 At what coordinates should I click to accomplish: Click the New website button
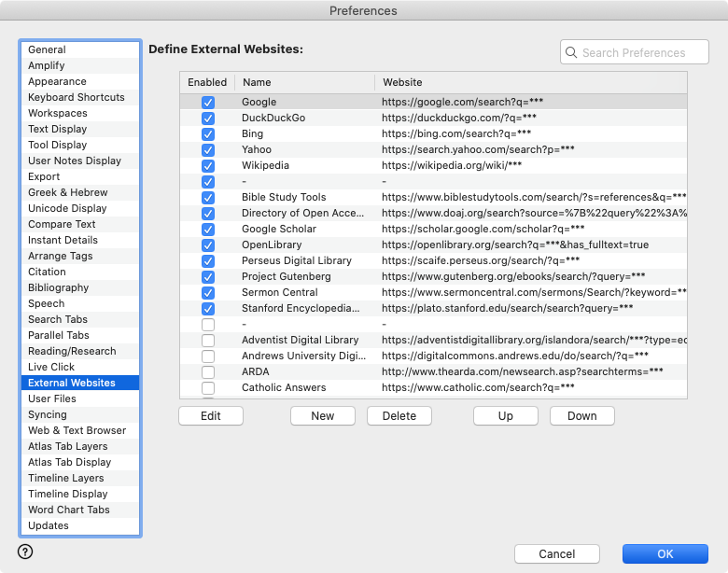[x=322, y=416]
